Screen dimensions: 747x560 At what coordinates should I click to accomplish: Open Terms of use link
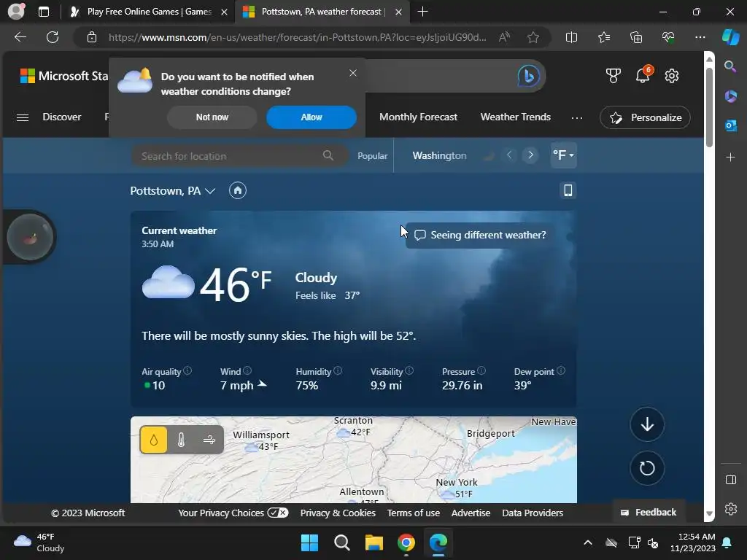(x=413, y=513)
